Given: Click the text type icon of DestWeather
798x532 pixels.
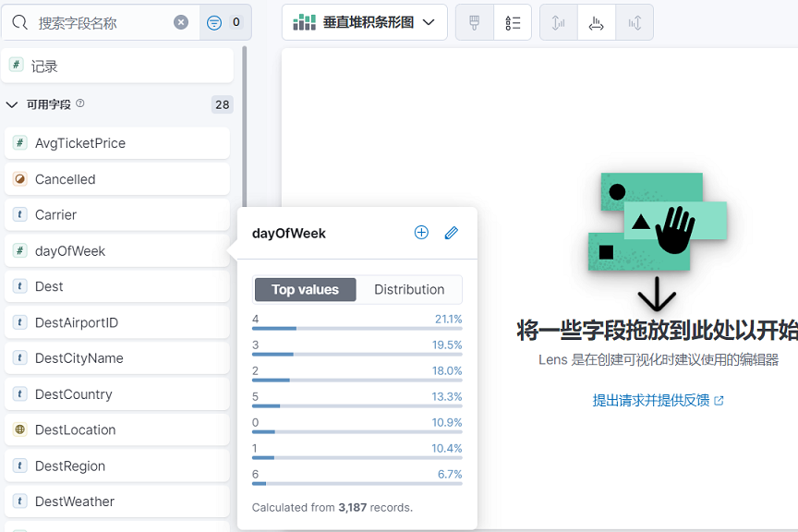Looking at the screenshot, I should pos(19,501).
